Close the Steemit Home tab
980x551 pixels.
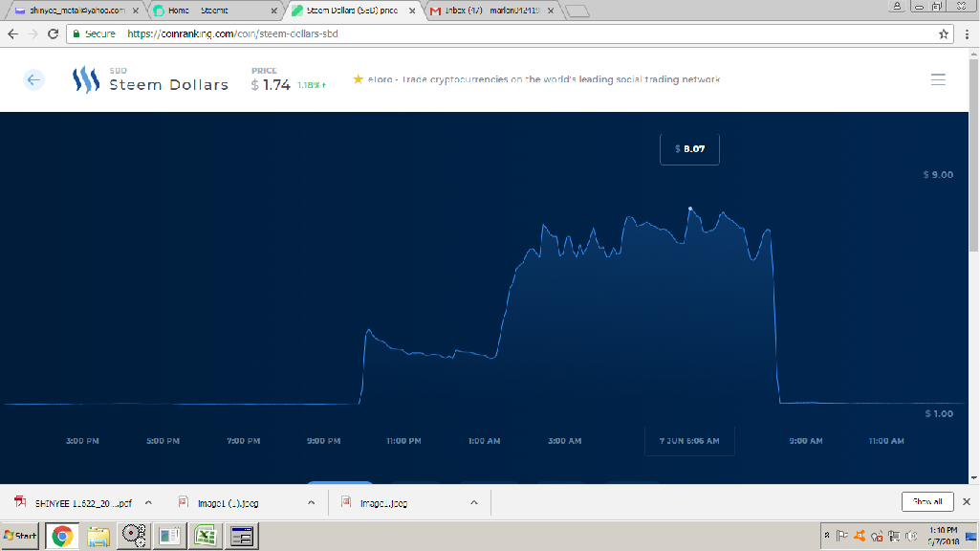[x=273, y=11]
